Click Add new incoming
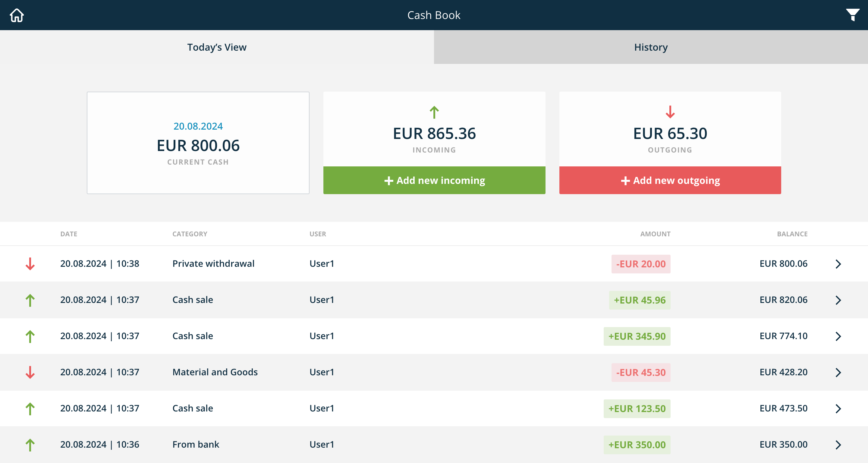The height and width of the screenshot is (463, 868). [434, 180]
